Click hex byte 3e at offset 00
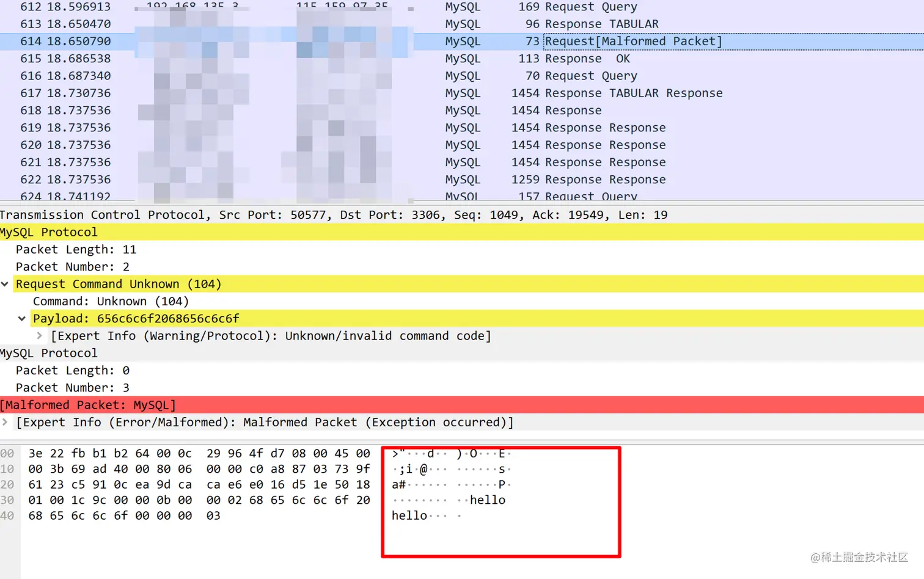Image resolution: width=924 pixels, height=579 pixels. point(35,453)
